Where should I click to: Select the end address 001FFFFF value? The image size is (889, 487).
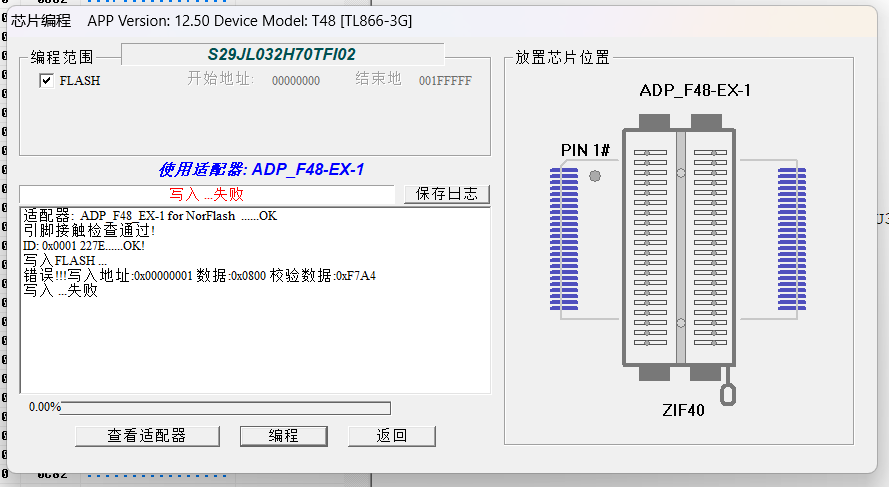[445, 81]
